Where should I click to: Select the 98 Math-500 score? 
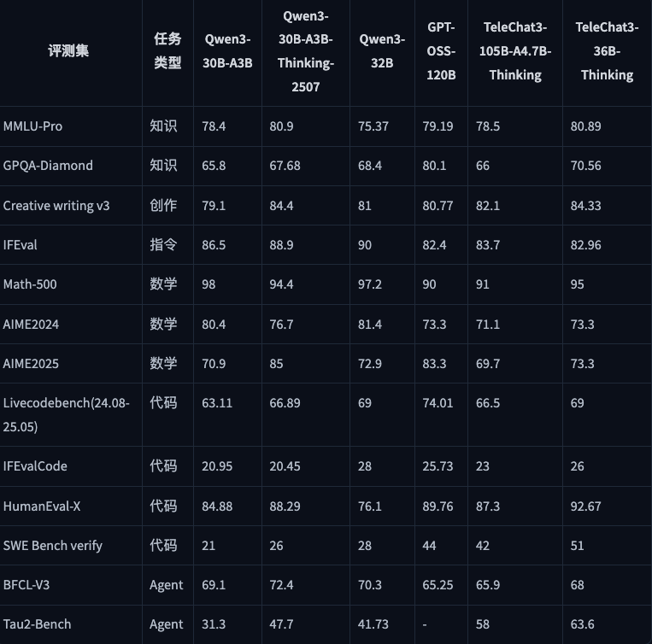tap(209, 284)
